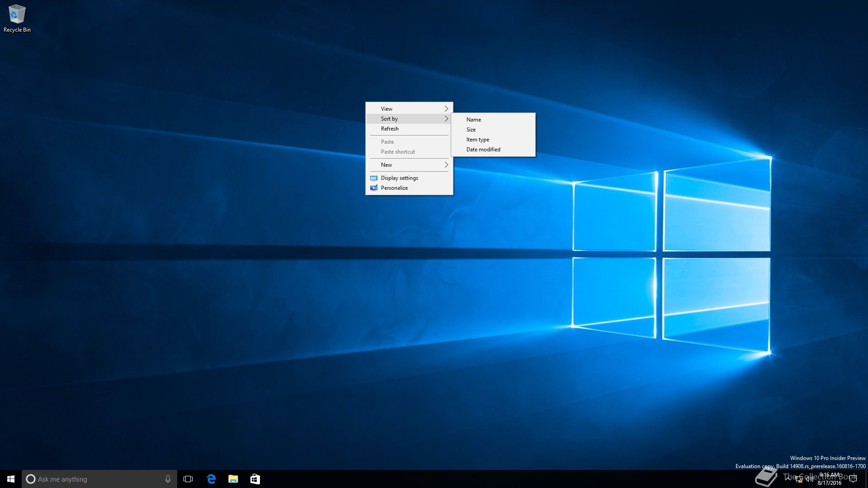This screenshot has height=488, width=868.
Task: Open Display settings from context menu
Action: tap(409, 178)
